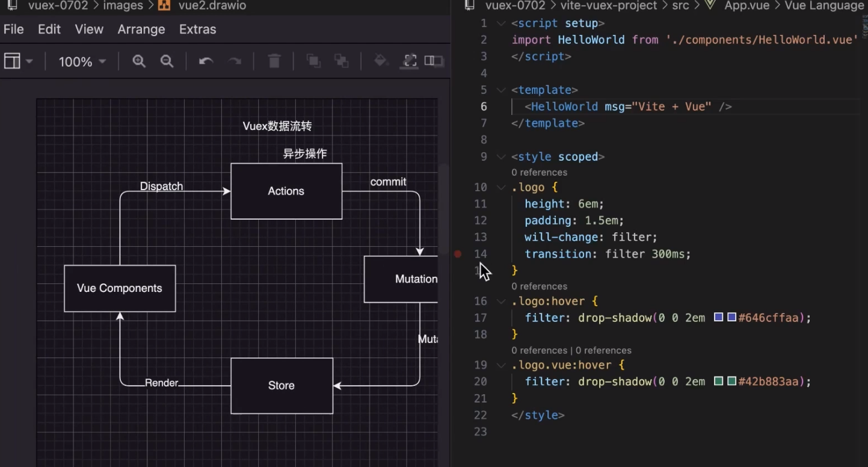The width and height of the screenshot is (868, 467).
Task: Delete selection with the trash icon
Action: click(274, 61)
